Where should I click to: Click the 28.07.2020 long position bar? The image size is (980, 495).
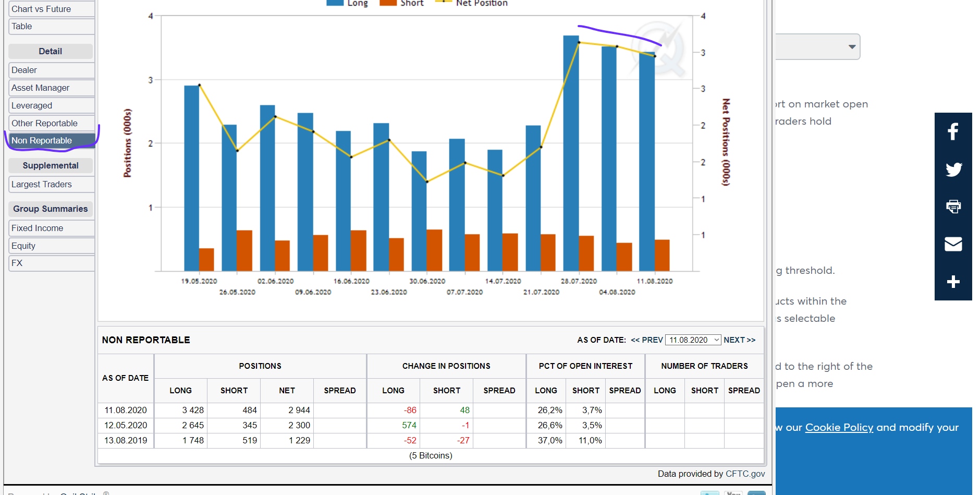[x=571, y=153]
